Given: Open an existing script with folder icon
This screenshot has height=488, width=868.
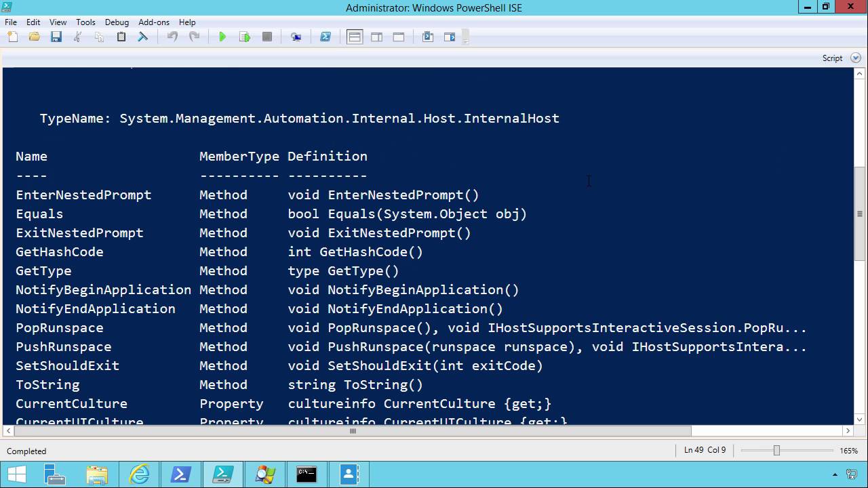Looking at the screenshot, I should 34,37.
